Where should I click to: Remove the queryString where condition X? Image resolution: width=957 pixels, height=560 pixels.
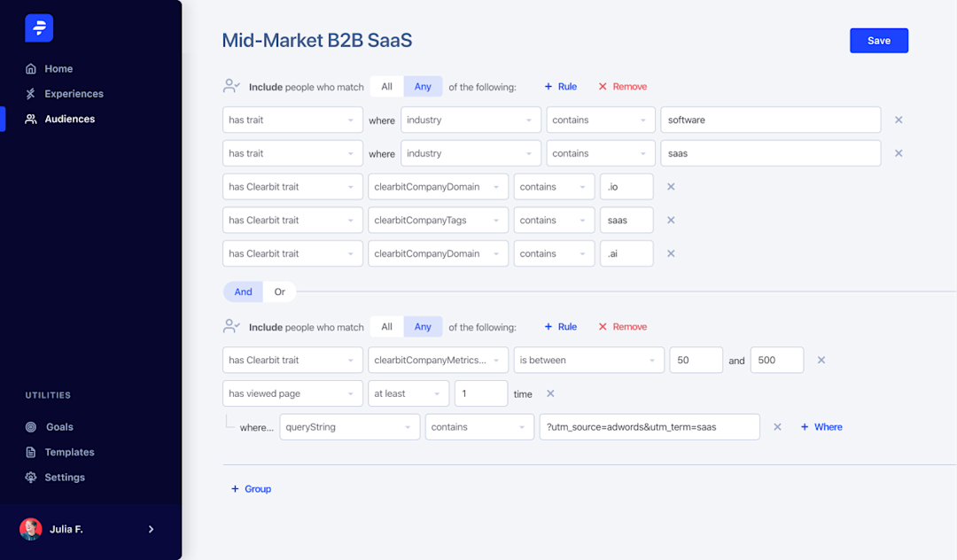[778, 427]
